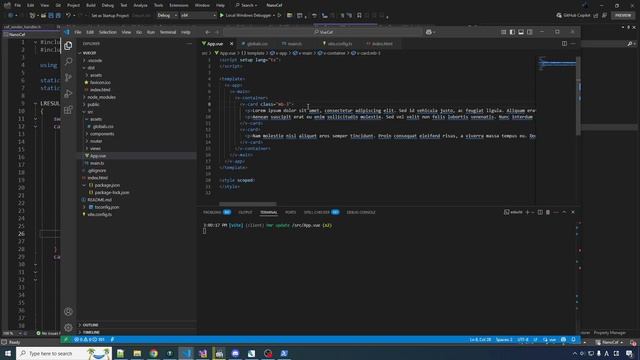Expand the .vscode folder
Image resolution: width=640 pixels, height=360 pixels.
tap(95, 60)
